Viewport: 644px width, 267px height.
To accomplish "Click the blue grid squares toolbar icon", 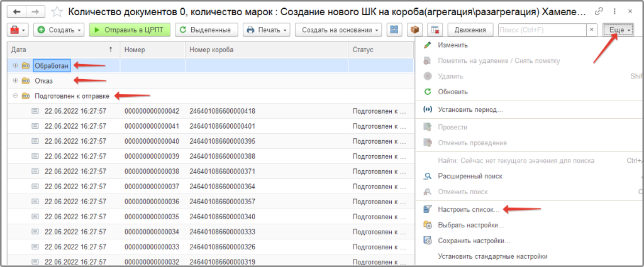I will point(394,30).
